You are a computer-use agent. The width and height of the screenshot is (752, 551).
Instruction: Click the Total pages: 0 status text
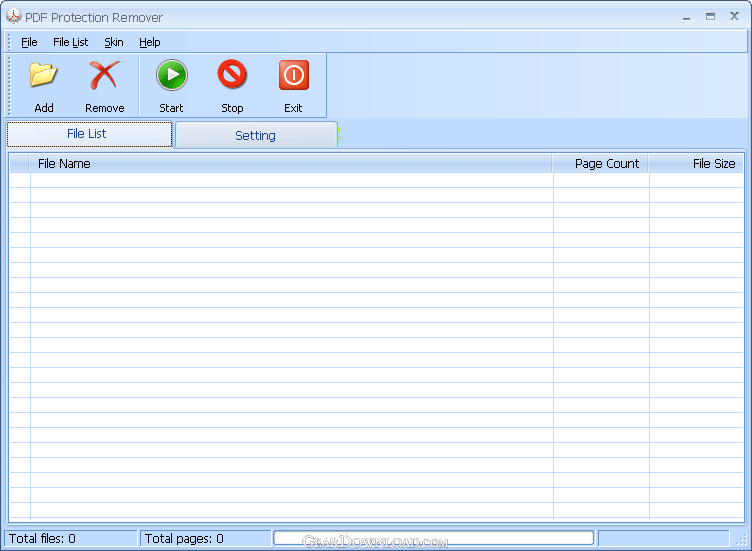(x=184, y=539)
